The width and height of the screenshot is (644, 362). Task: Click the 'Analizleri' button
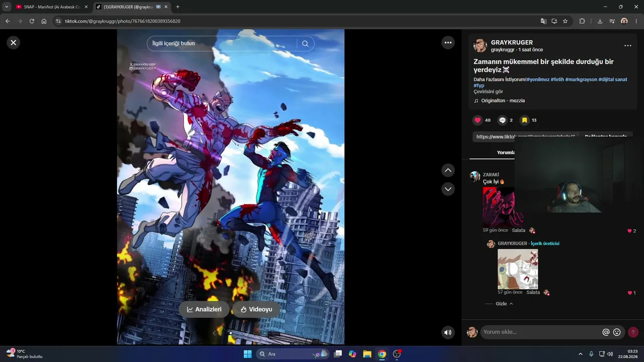pyautogui.click(x=204, y=309)
